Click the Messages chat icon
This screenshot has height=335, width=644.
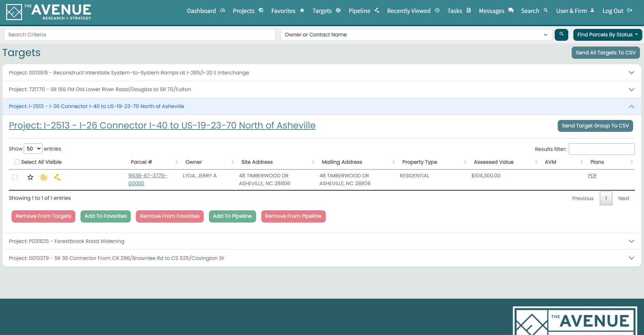pos(511,11)
